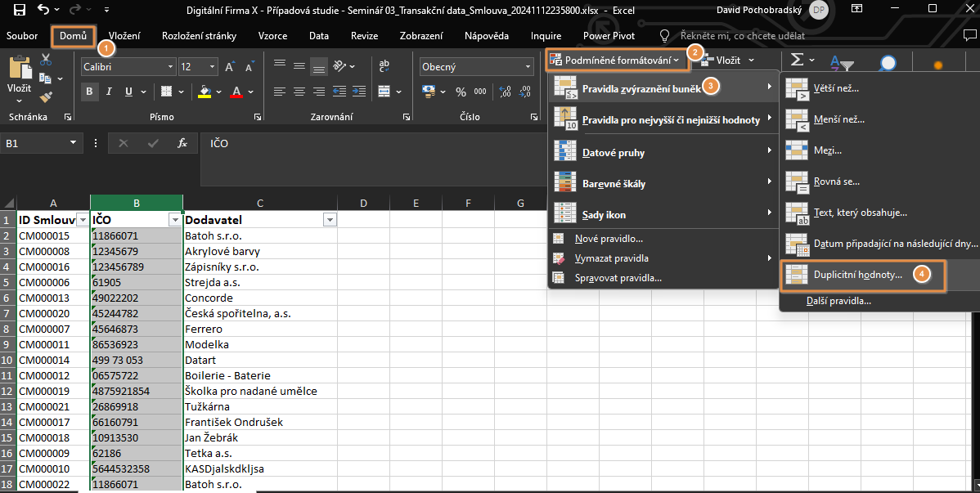The image size is (980, 493).
Task: Apply yellow fill color to cell
Action: (x=204, y=92)
